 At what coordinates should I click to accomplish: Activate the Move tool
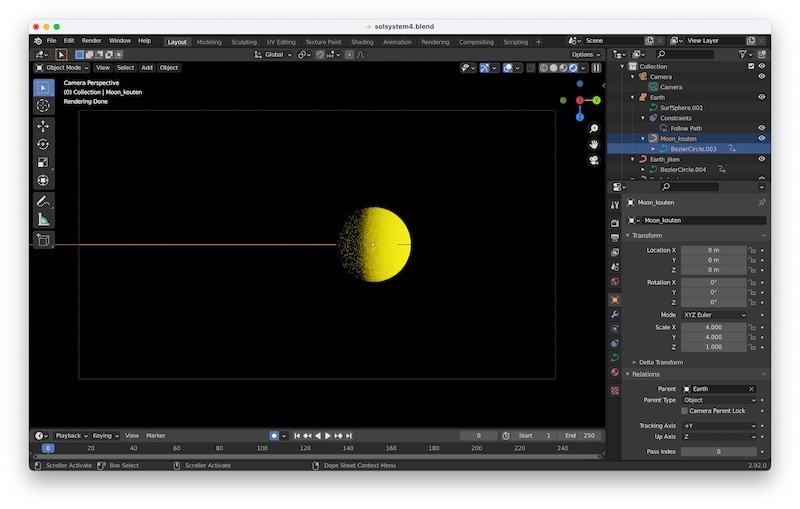tap(43, 126)
